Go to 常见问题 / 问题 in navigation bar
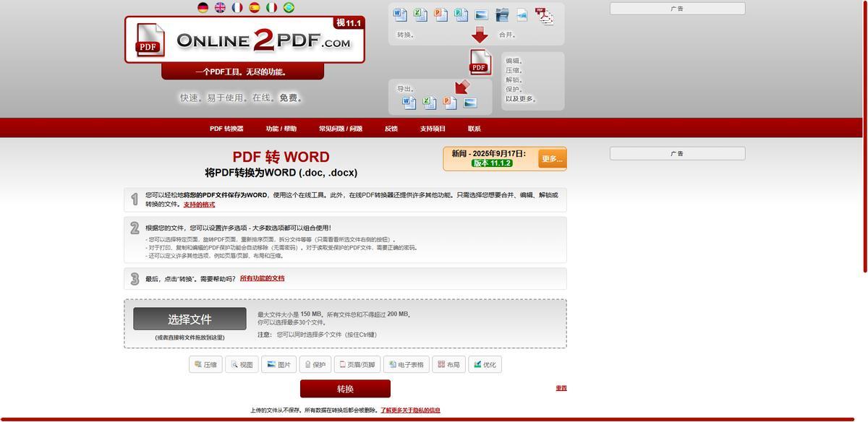The height and width of the screenshot is (422, 868). 340,129
